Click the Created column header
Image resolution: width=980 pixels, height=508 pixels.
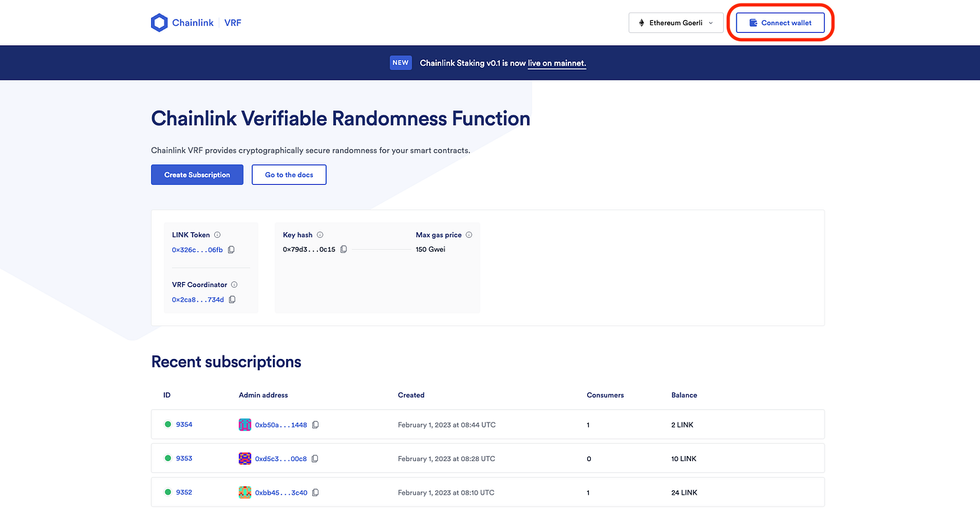tap(412, 395)
